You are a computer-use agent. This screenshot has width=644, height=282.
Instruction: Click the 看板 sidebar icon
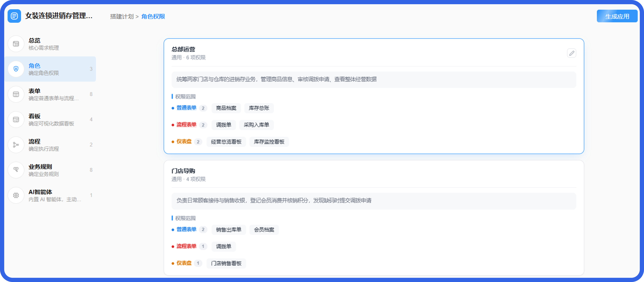click(x=16, y=120)
